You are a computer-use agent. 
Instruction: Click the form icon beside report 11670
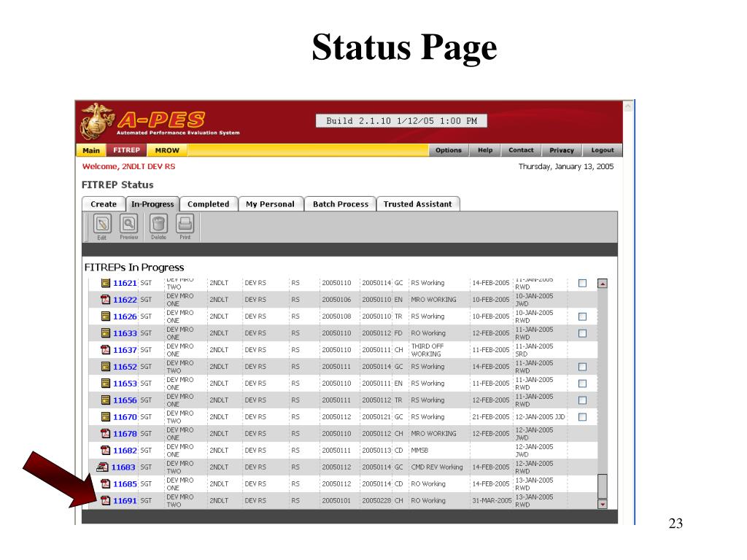[x=106, y=416]
